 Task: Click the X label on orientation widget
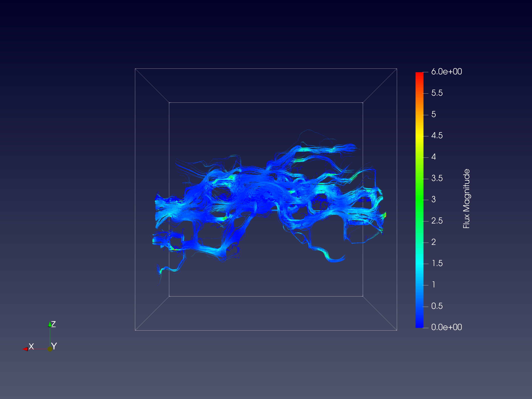[x=31, y=346]
